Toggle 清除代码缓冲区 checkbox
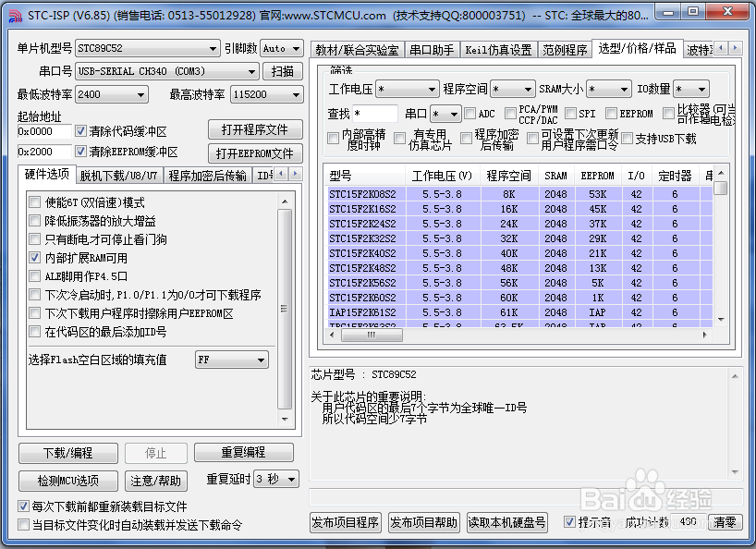756x549 pixels. pos(80,130)
